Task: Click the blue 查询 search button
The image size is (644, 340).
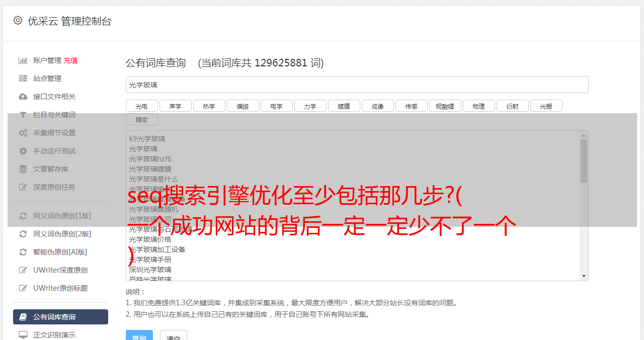Action: (139, 336)
